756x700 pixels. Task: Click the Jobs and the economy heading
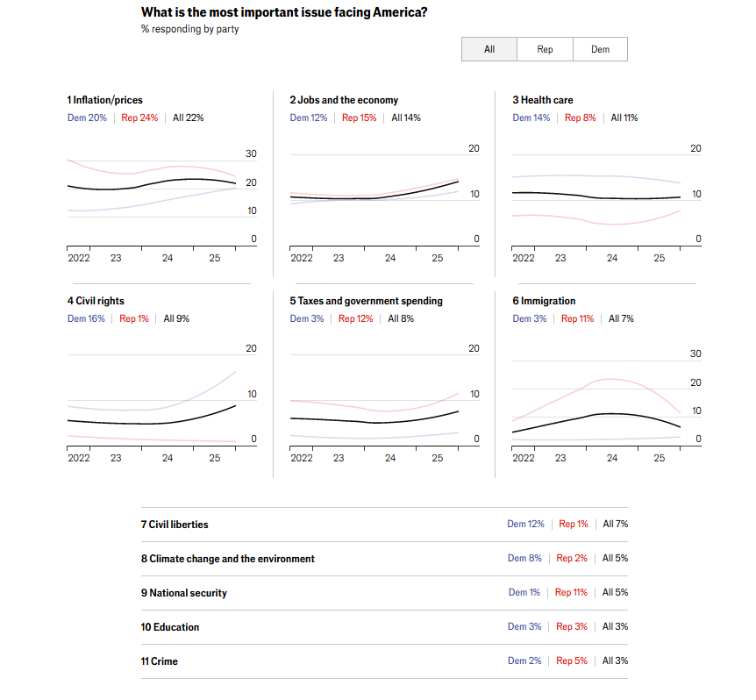[344, 100]
